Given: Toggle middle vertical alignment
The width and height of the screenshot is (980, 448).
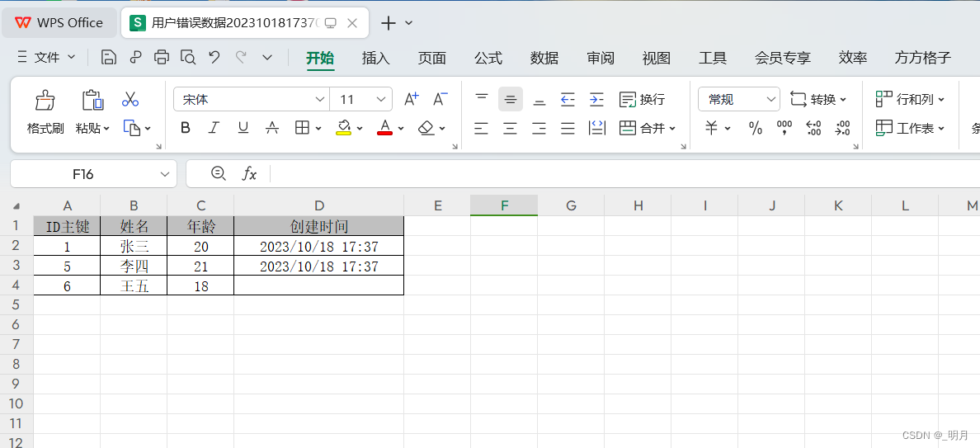Looking at the screenshot, I should click(510, 99).
